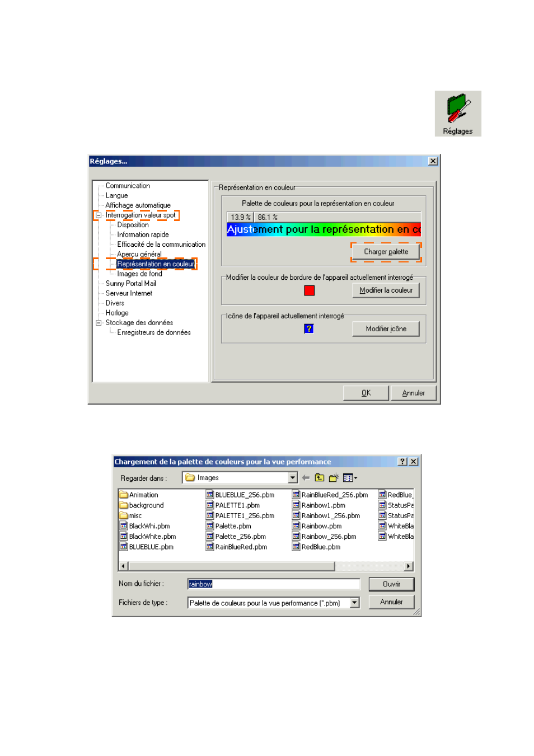This screenshot has height=756, width=534.
Task: Select the PALETTE1.pbm file icon
Action: pos(210,505)
